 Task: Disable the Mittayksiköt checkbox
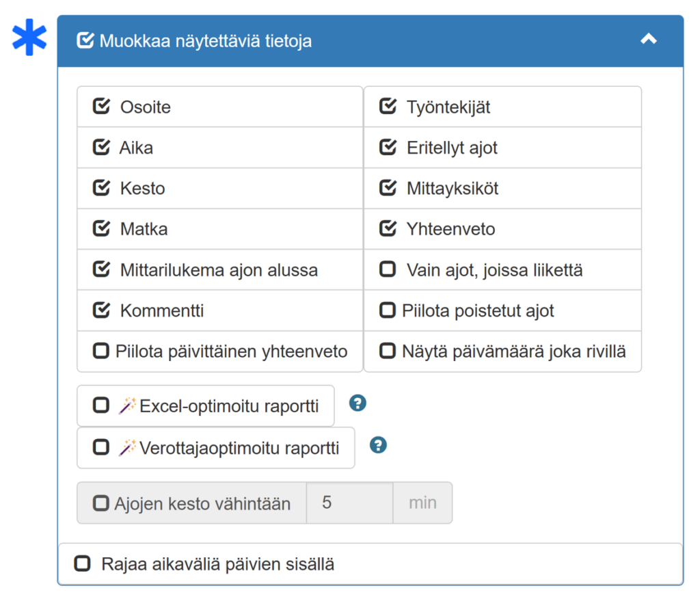coord(388,187)
